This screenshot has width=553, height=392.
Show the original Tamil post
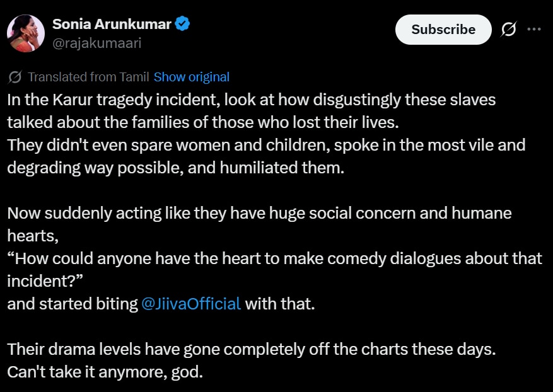click(192, 78)
